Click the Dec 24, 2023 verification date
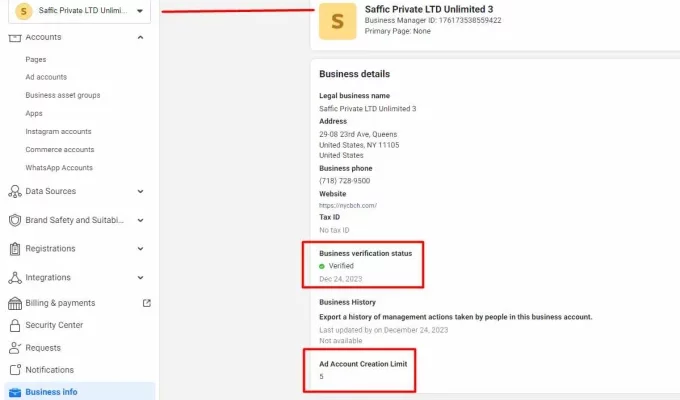680x400 pixels. pos(340,279)
